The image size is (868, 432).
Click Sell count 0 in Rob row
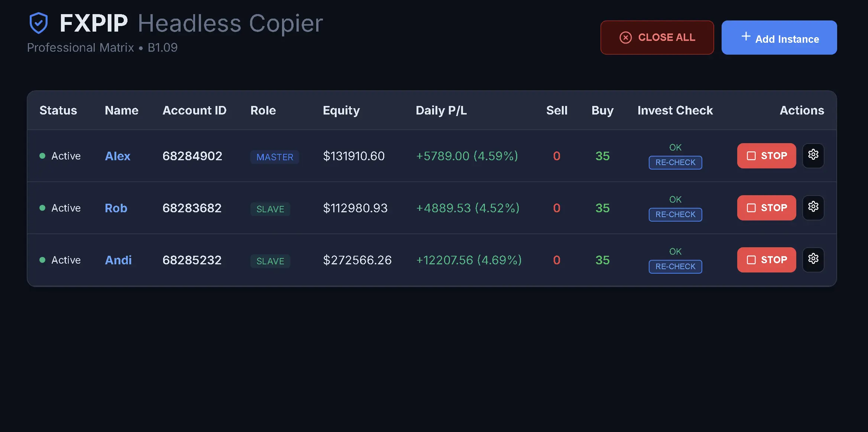coord(557,208)
